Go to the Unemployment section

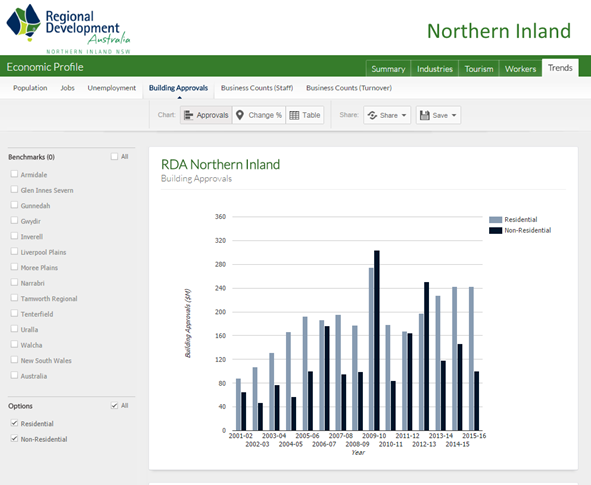click(112, 88)
